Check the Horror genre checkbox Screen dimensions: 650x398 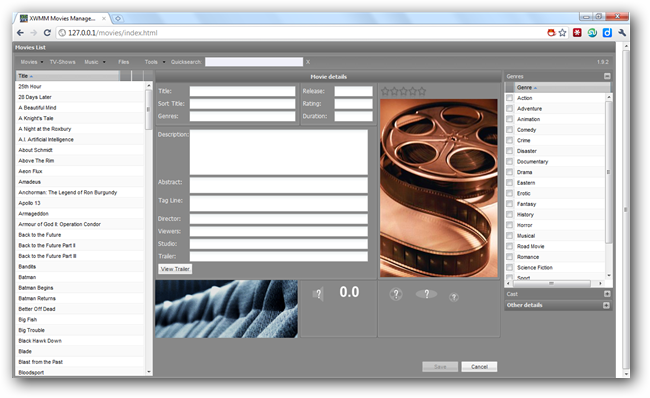click(x=509, y=225)
